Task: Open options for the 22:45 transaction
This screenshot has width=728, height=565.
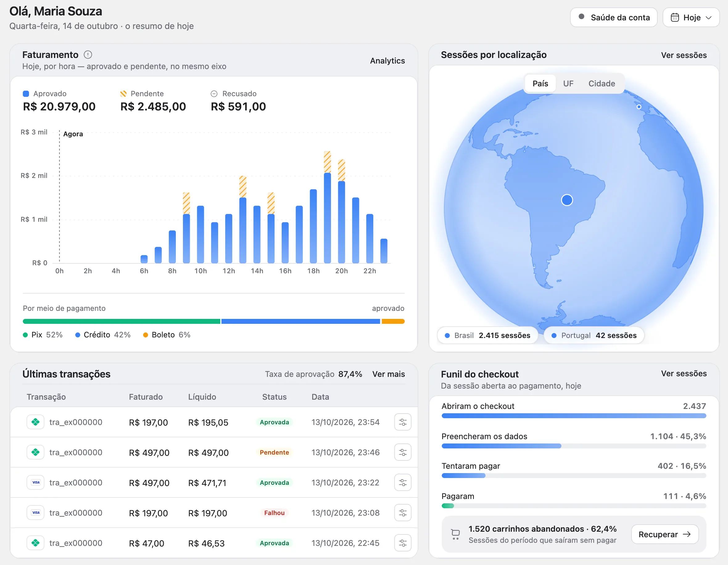Action: pos(403,543)
